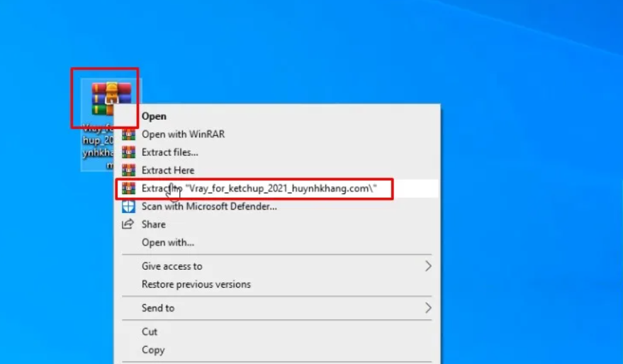623x364 pixels.
Task: Click the Share arrow icon in the menu
Action: pos(128,224)
